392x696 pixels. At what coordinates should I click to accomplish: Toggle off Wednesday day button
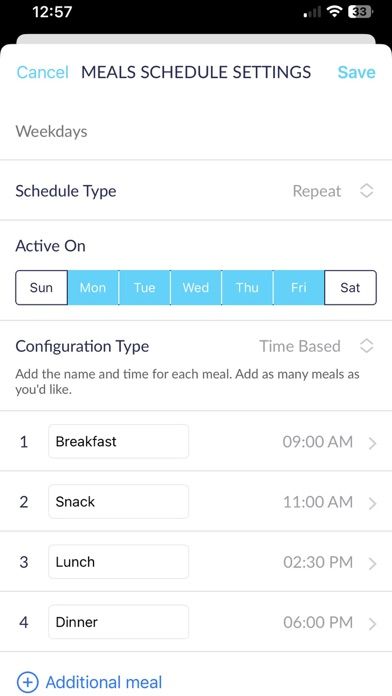click(x=196, y=288)
